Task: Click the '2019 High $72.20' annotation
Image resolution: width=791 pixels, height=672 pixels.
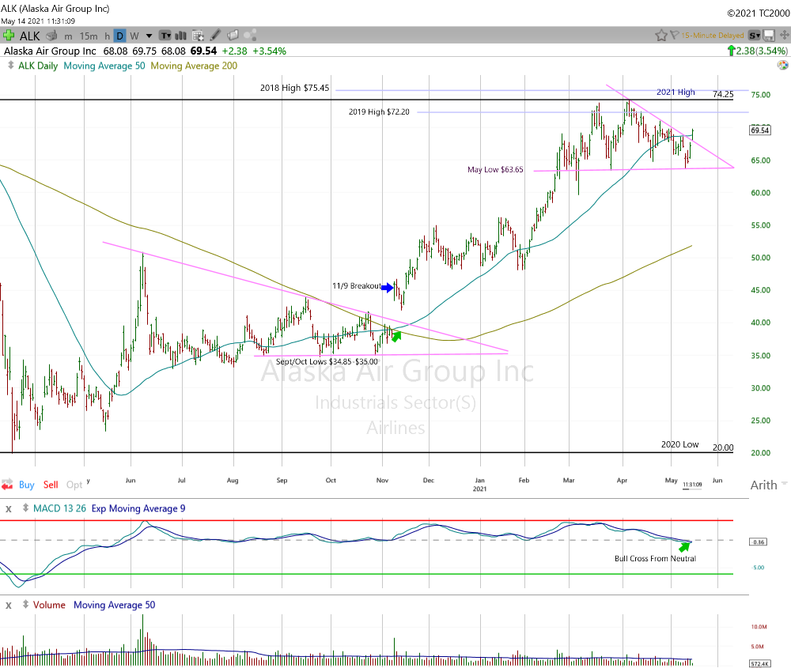Action: [379, 112]
